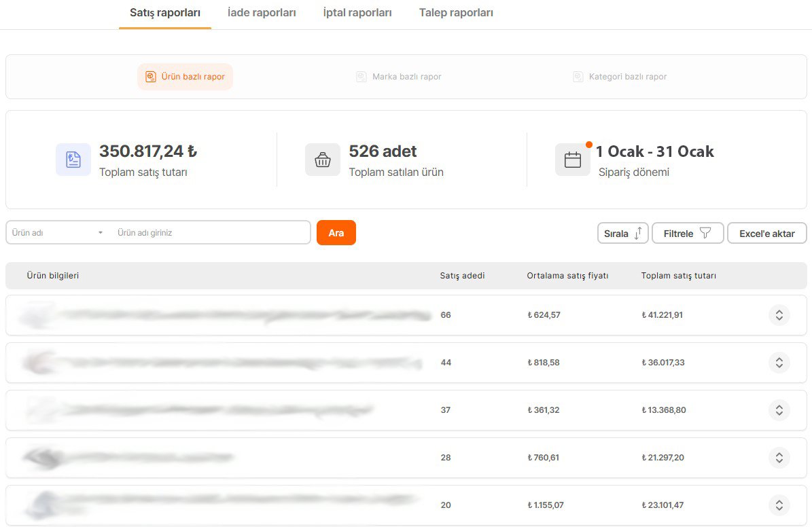812x527 pixels.
Task: Switch to the İade raporları tab
Action: 262,13
